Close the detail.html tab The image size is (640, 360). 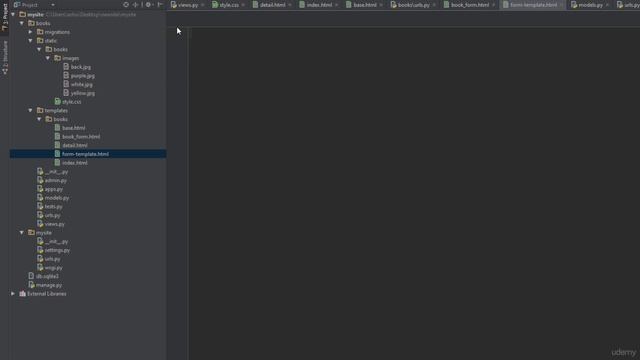[290, 5]
